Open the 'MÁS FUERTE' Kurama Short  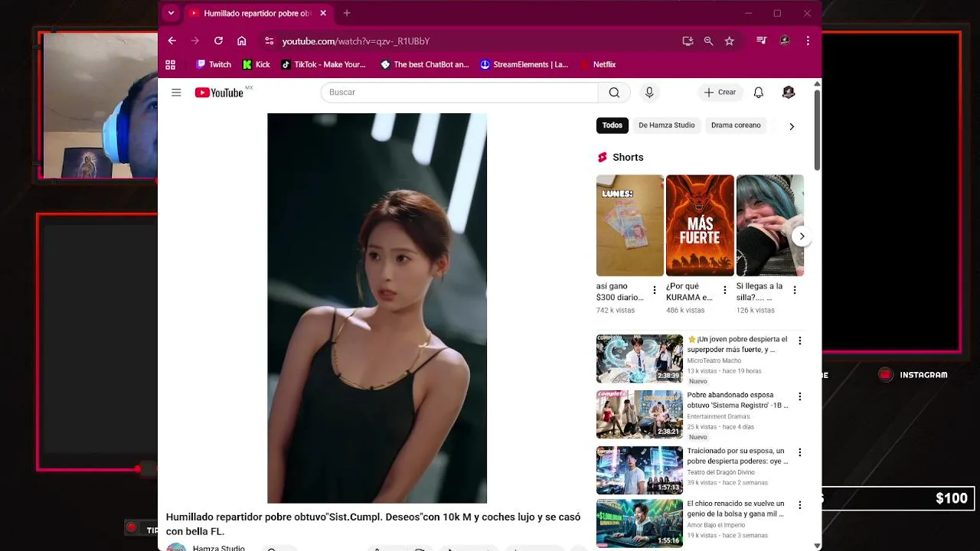(700, 226)
